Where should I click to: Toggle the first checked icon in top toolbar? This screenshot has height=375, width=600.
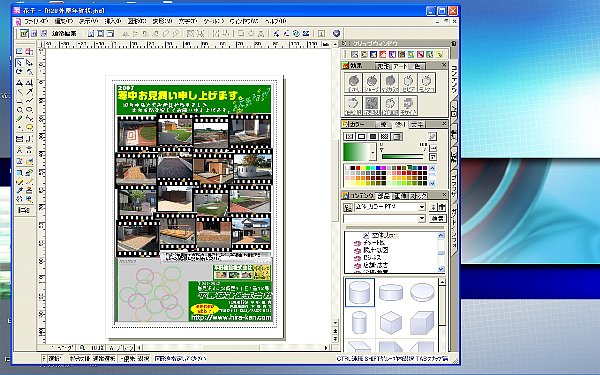[24, 34]
